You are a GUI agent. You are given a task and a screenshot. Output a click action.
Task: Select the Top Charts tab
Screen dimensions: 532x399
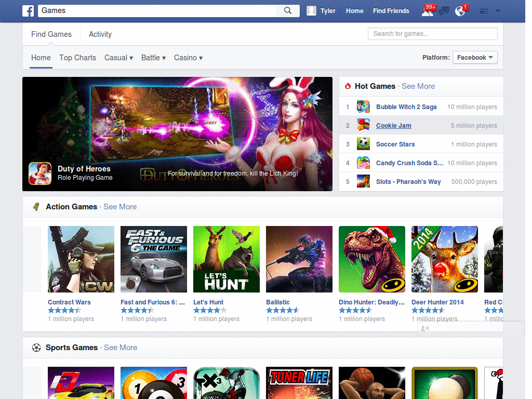coord(78,58)
